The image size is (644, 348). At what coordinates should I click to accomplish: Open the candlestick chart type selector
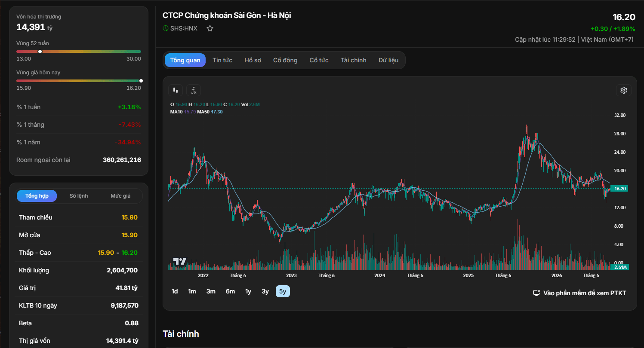click(x=175, y=90)
